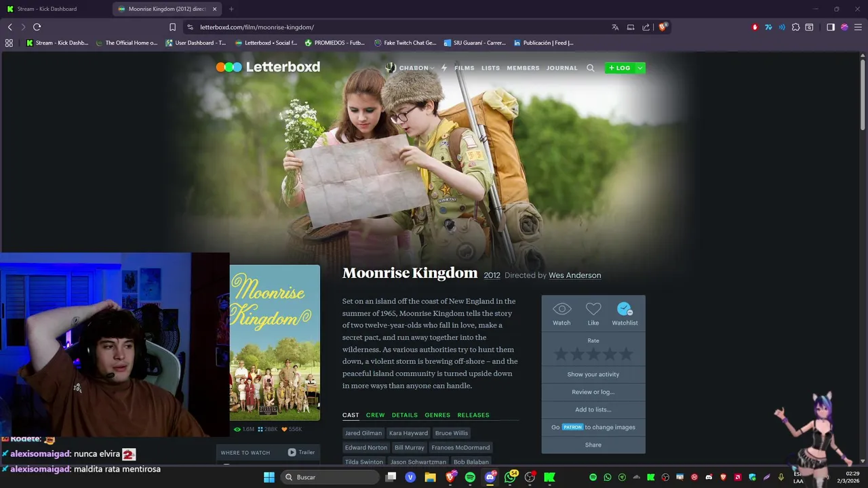Switch to the GENRES tab
The height and width of the screenshot is (488, 868).
coord(437,415)
